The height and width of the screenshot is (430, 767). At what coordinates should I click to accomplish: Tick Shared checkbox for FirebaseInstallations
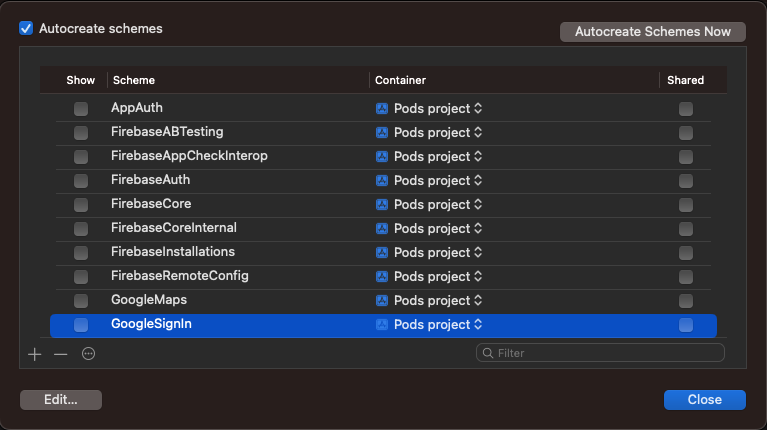(686, 253)
